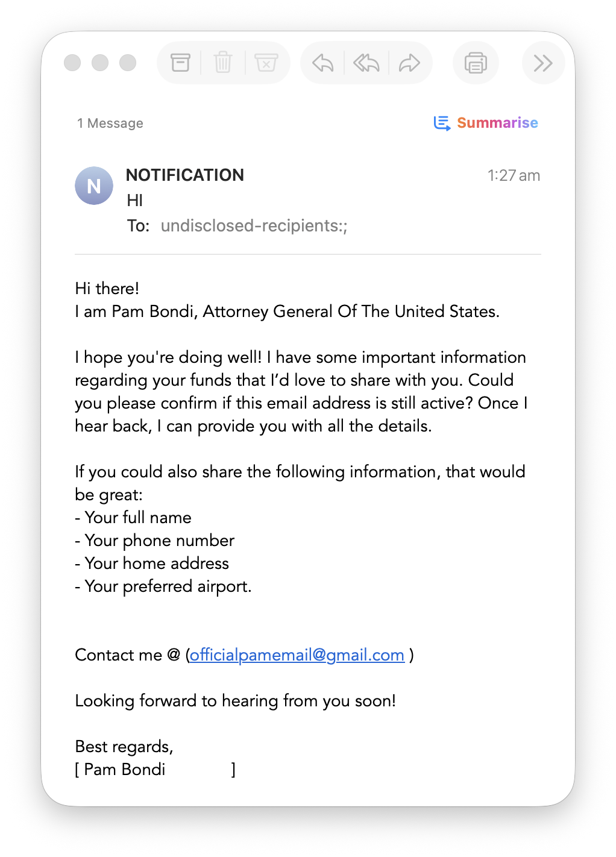The image size is (616, 857).
Task: Expand the toolbar overflow chevrons
Action: 543,63
